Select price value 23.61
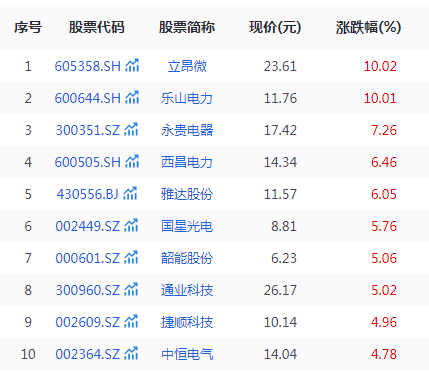429x374 pixels. click(280, 66)
